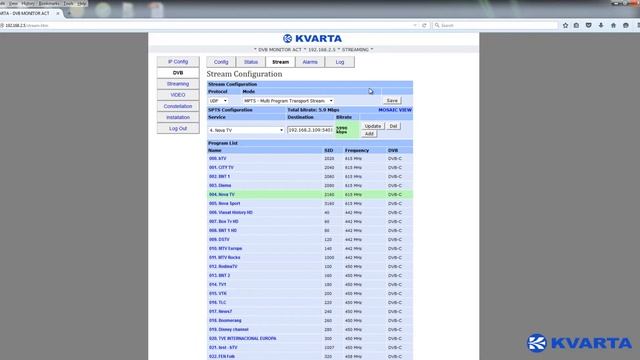Viewport: 640px width, 360px height.
Task: Go to the browser home icon
Action: (x=613, y=25)
